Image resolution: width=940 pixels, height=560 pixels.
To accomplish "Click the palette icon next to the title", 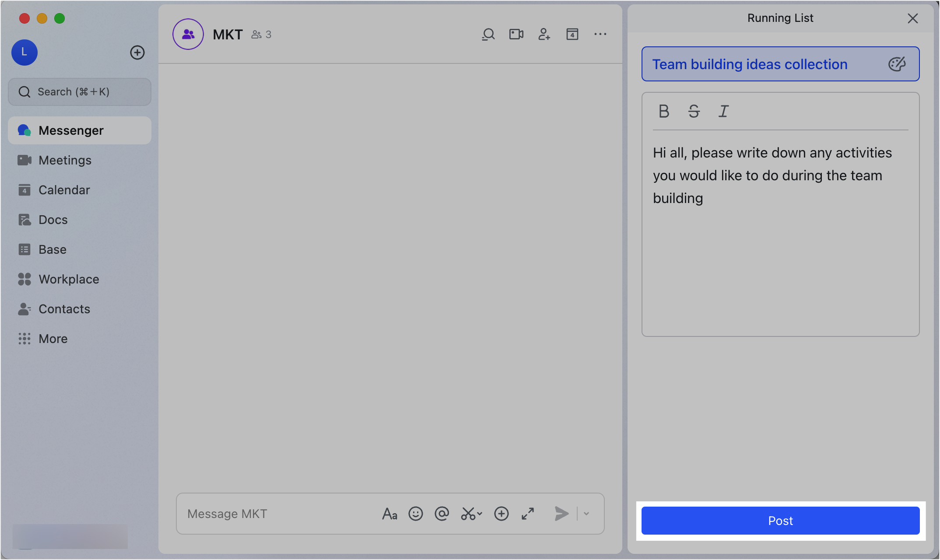I will pyautogui.click(x=897, y=64).
